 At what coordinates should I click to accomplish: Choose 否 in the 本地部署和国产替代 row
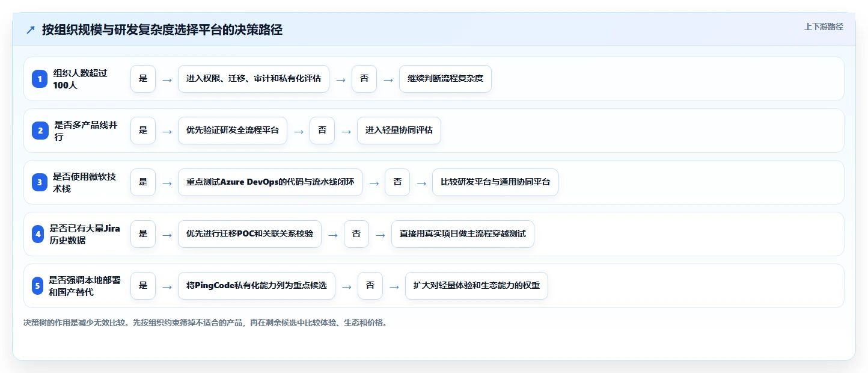point(370,286)
